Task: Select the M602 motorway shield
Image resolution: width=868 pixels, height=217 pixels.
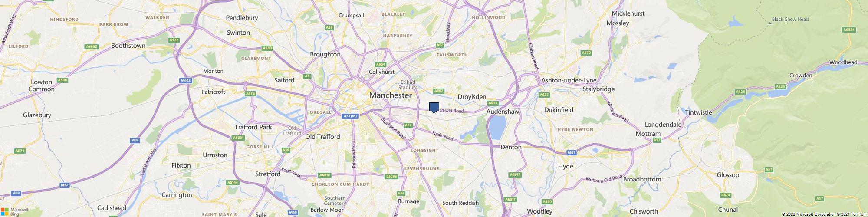Action: point(185,80)
